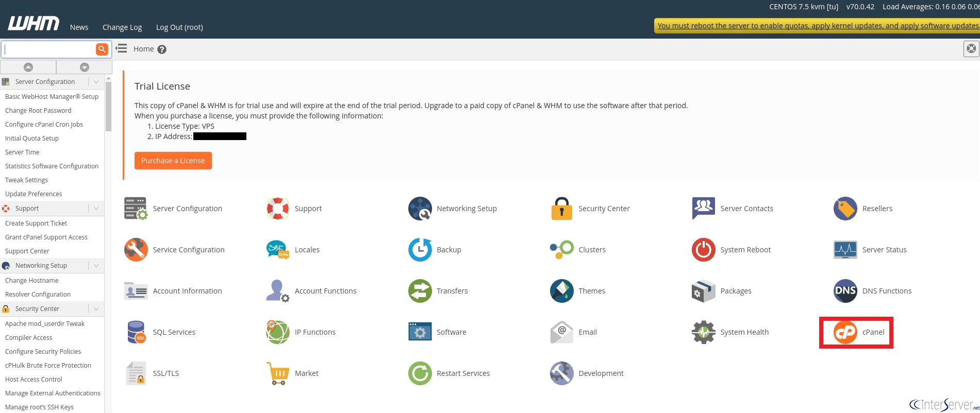Click Log Out (root)

coord(179,27)
